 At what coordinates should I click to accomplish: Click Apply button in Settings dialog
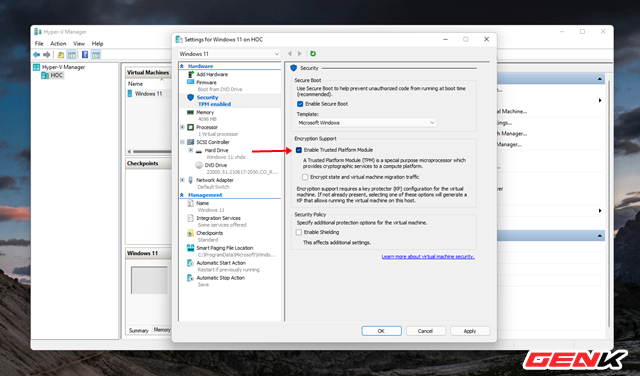click(x=470, y=331)
